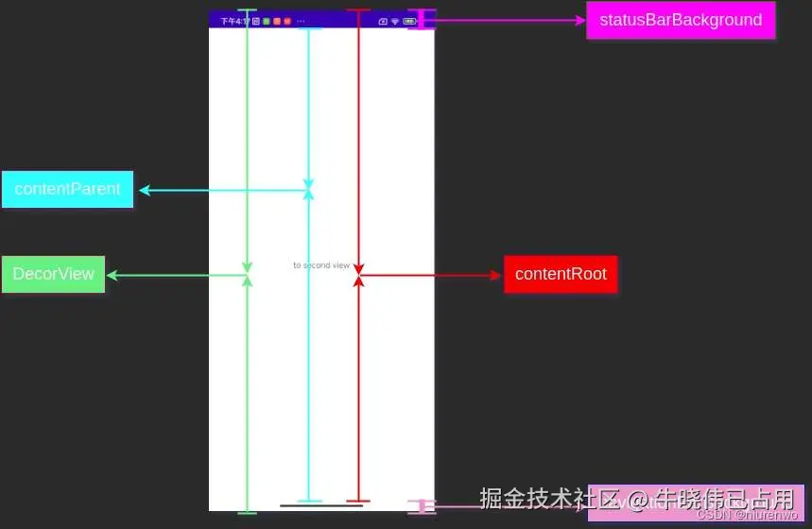Click the red arrowhead pointing to contentRoot
Image resolution: width=812 pixels, height=529 pixels.
(495, 275)
